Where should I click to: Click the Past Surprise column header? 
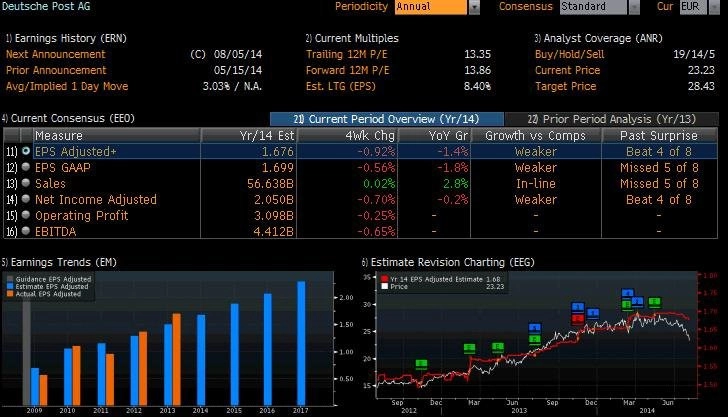coord(659,136)
